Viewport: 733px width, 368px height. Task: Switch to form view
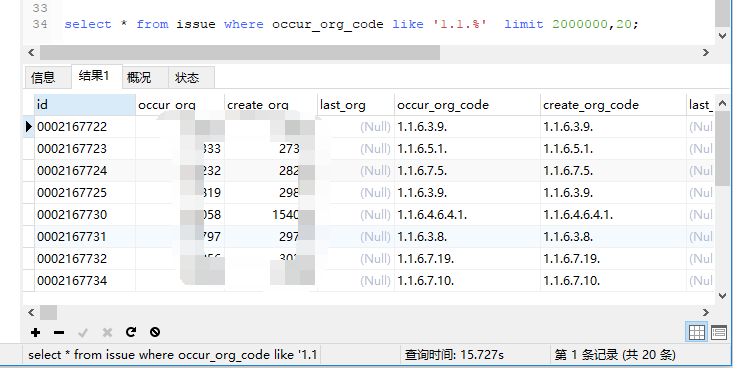point(719,332)
